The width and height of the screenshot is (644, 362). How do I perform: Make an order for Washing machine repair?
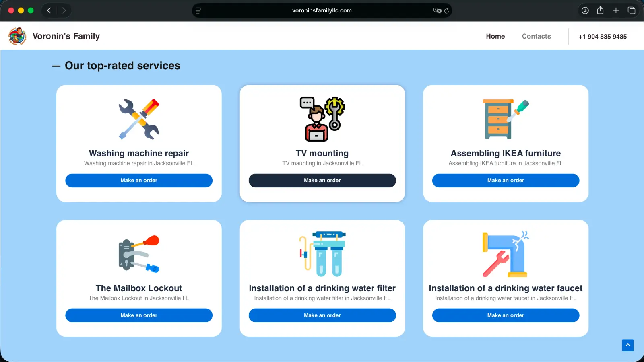pos(139,181)
